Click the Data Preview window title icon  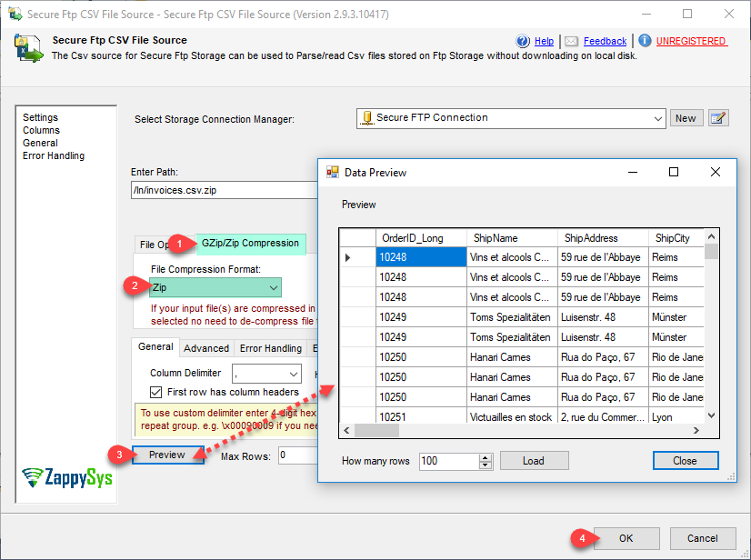pos(333,172)
